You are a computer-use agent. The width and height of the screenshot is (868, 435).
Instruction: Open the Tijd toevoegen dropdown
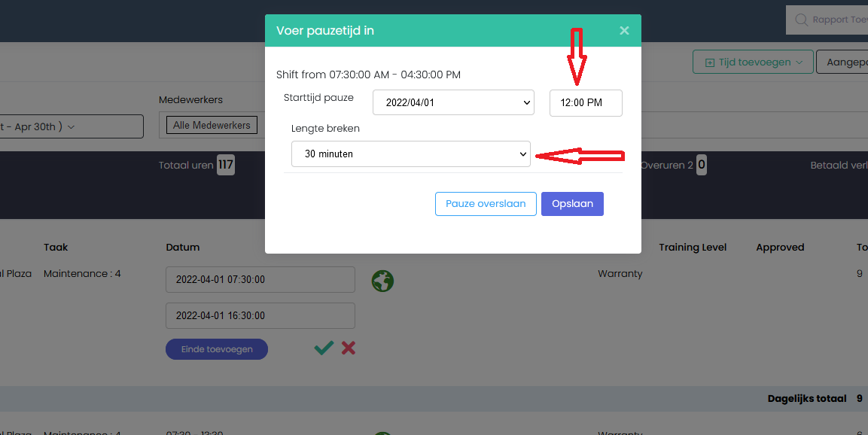(753, 62)
